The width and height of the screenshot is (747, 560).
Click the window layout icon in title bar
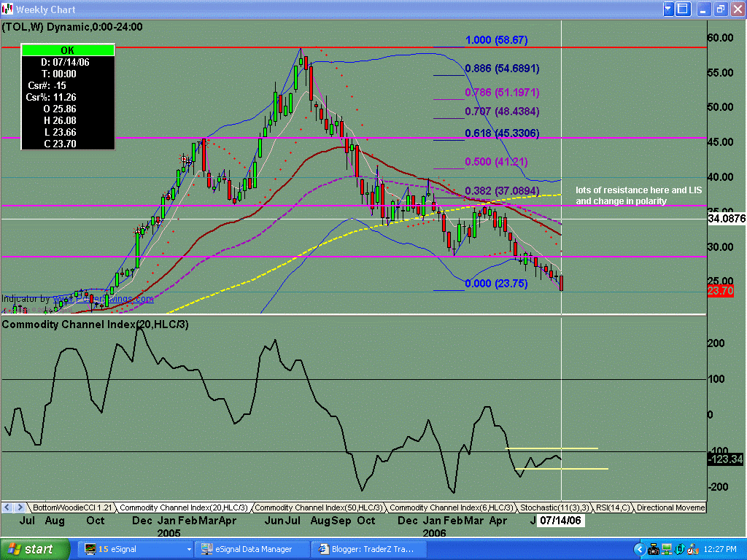(683, 9)
